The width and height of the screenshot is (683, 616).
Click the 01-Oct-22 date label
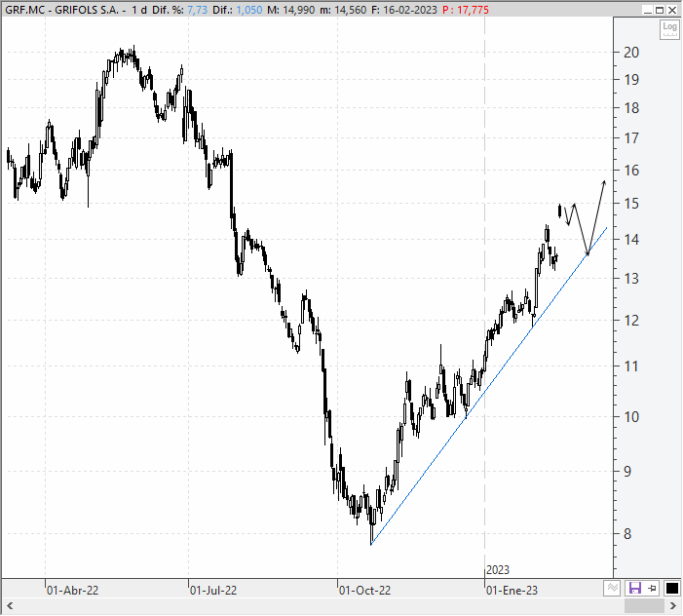364,591
